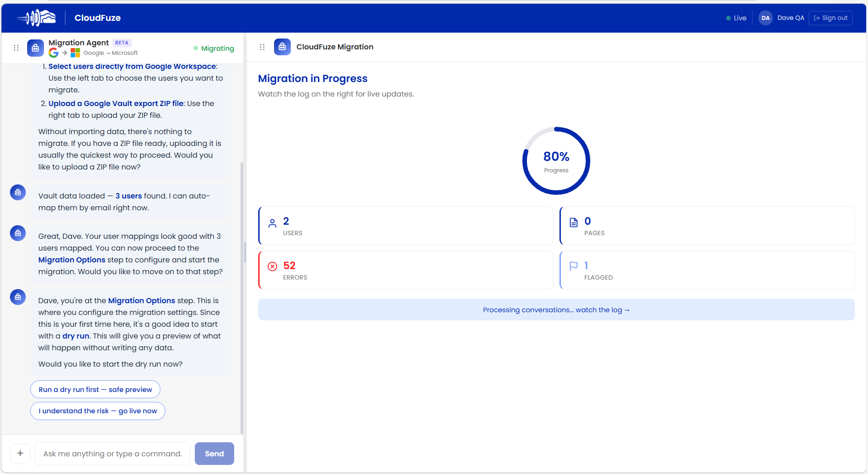Screen dimensions: 868x474
Task: Open the 2 Users card
Action: point(406,226)
